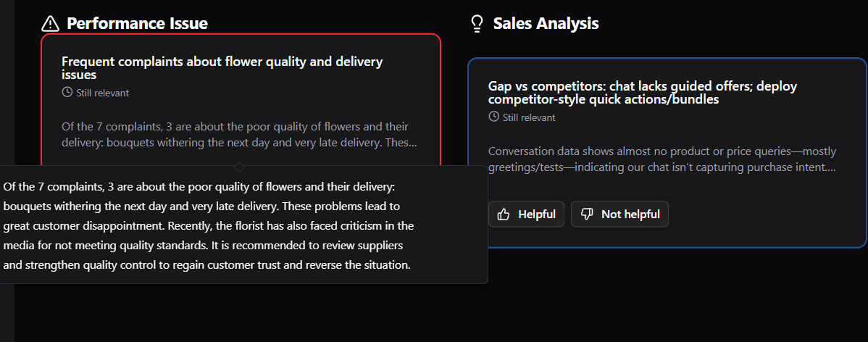The width and height of the screenshot is (868, 342).
Task: Click Still relevant label under competitors gap title
Action: pyautogui.click(x=529, y=117)
